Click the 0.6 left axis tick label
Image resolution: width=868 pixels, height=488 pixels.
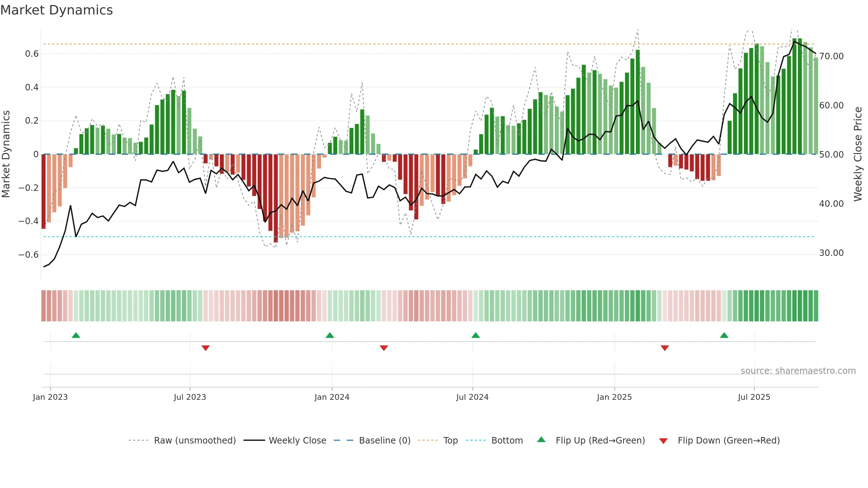[x=32, y=54]
